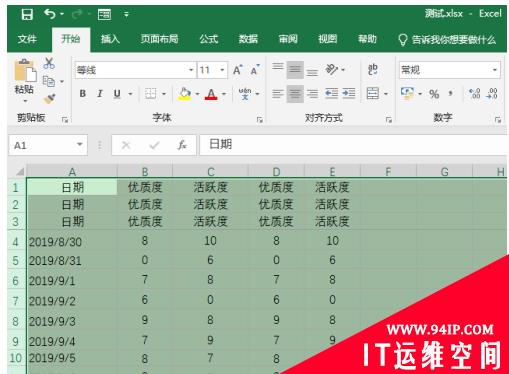Increase decimal places
This screenshot has height=374, width=509.
click(474, 94)
